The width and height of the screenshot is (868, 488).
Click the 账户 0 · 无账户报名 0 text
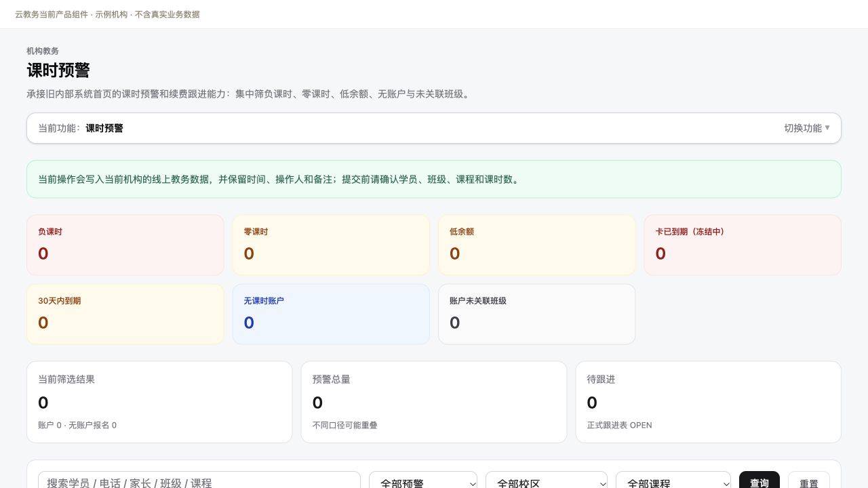(x=77, y=425)
